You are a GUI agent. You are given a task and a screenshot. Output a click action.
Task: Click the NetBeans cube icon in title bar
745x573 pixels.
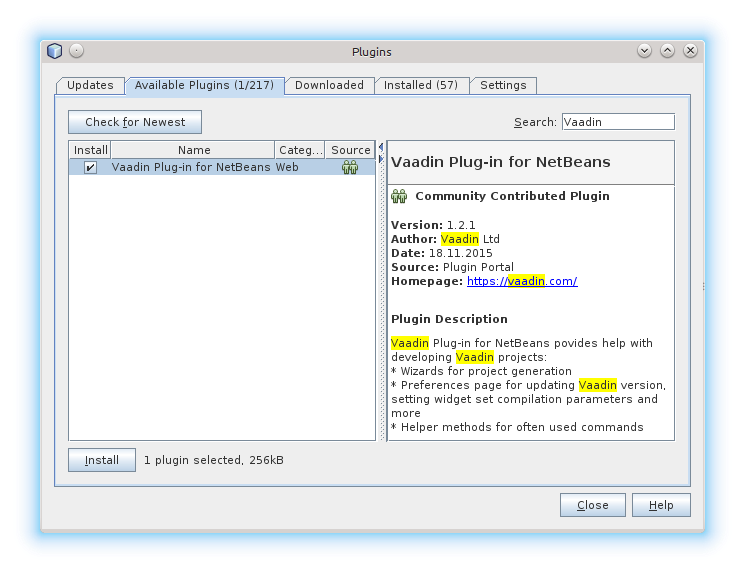pyautogui.click(x=55, y=51)
